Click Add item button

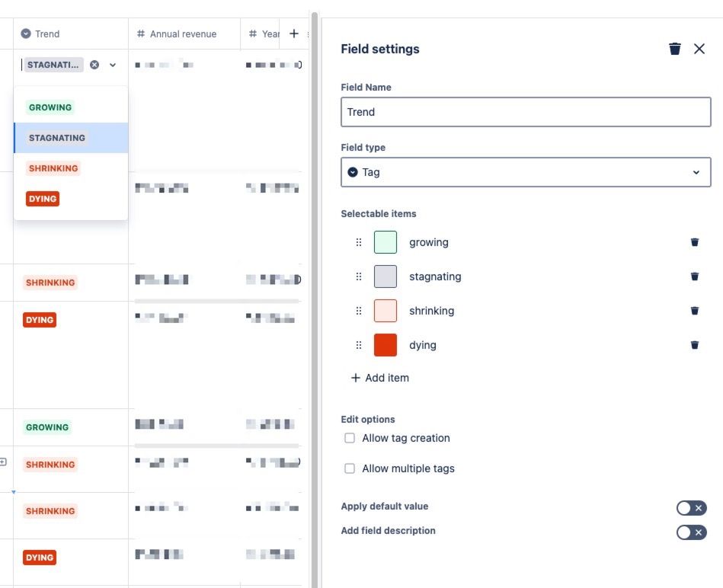coord(380,378)
